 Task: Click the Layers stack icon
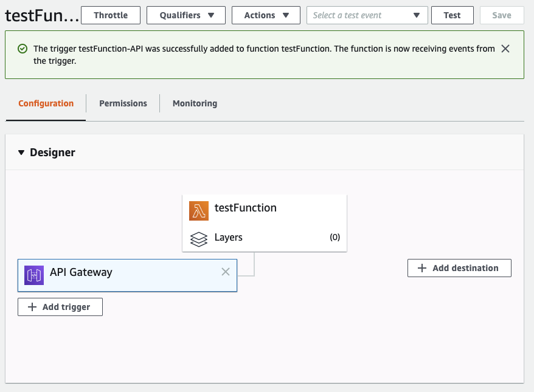(199, 239)
